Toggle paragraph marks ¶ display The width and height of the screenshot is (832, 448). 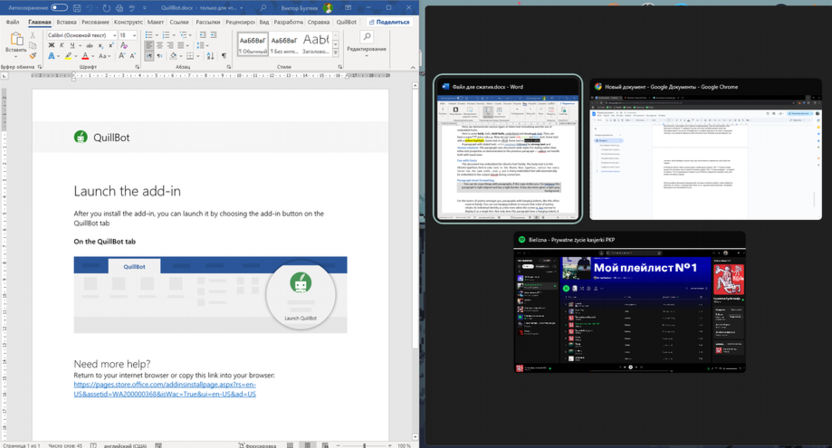[x=225, y=56]
